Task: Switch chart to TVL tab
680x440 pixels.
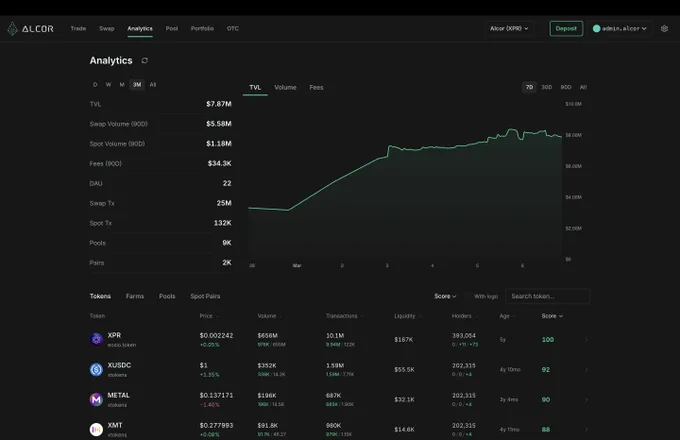Action: [255, 88]
